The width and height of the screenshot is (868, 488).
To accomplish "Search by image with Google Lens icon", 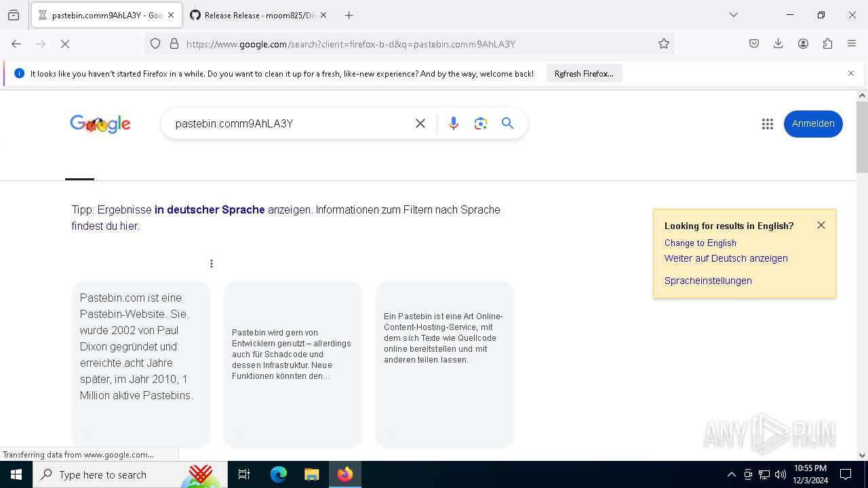I will [481, 123].
